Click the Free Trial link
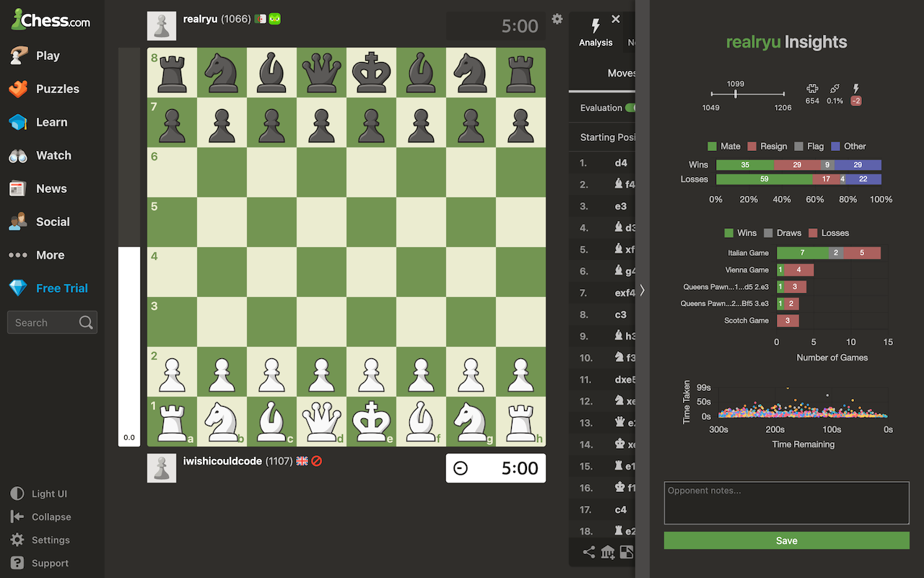The height and width of the screenshot is (578, 924). click(x=48, y=288)
